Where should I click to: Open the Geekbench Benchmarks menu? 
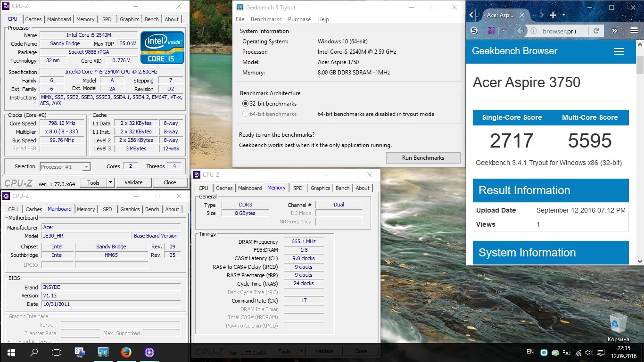pyautogui.click(x=266, y=19)
